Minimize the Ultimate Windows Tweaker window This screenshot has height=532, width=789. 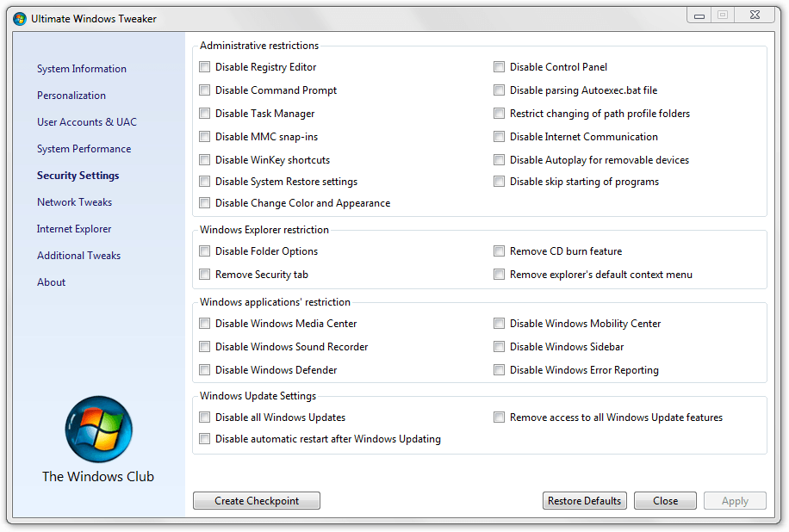699,15
